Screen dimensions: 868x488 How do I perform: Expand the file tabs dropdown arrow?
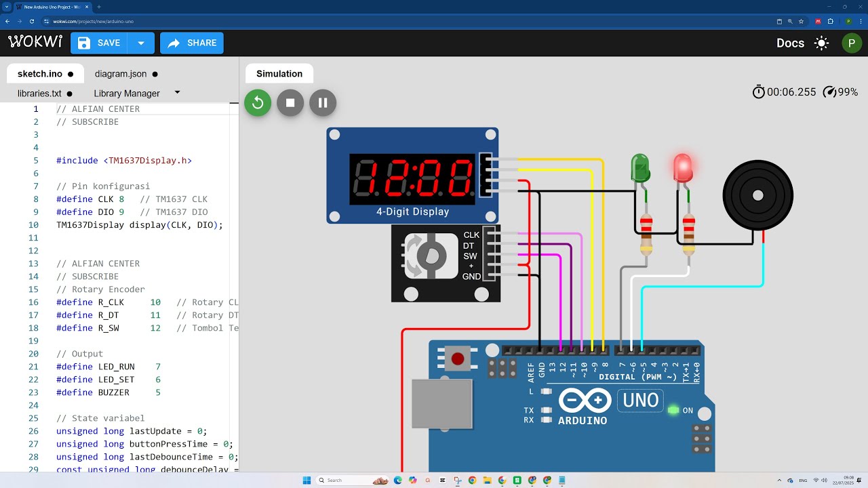point(178,92)
